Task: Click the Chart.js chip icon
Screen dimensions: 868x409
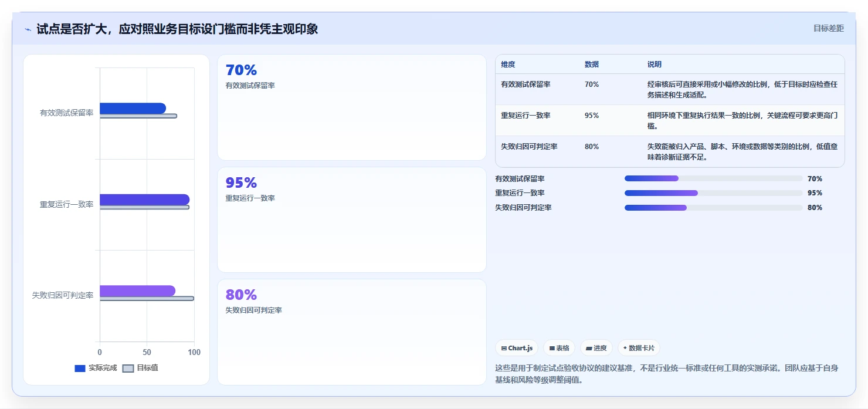Action: [504, 348]
